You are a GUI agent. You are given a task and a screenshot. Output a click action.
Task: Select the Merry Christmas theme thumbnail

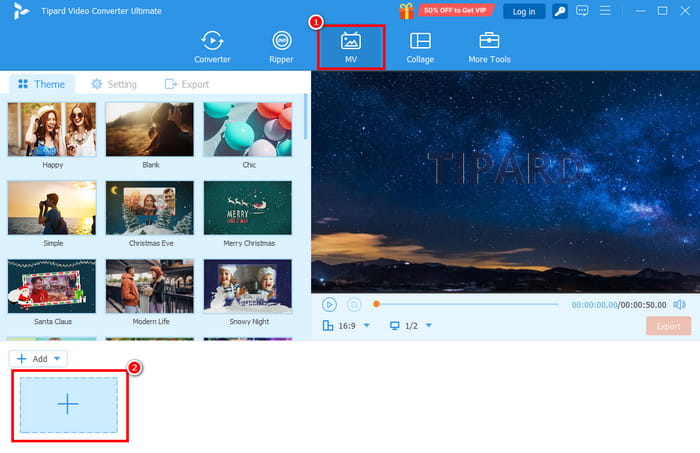248,208
